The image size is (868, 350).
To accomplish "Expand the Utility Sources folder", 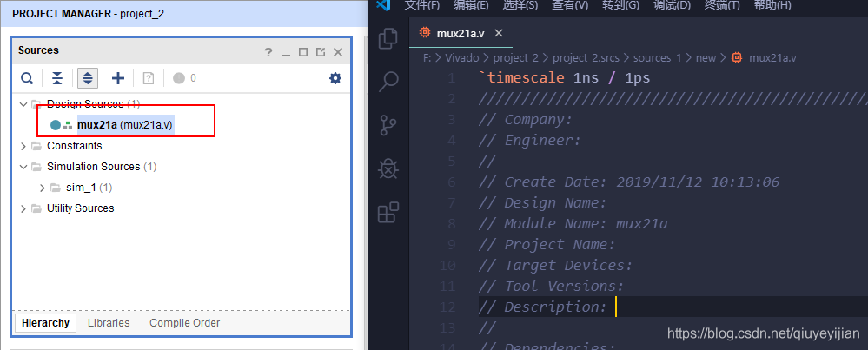I will 23,208.
